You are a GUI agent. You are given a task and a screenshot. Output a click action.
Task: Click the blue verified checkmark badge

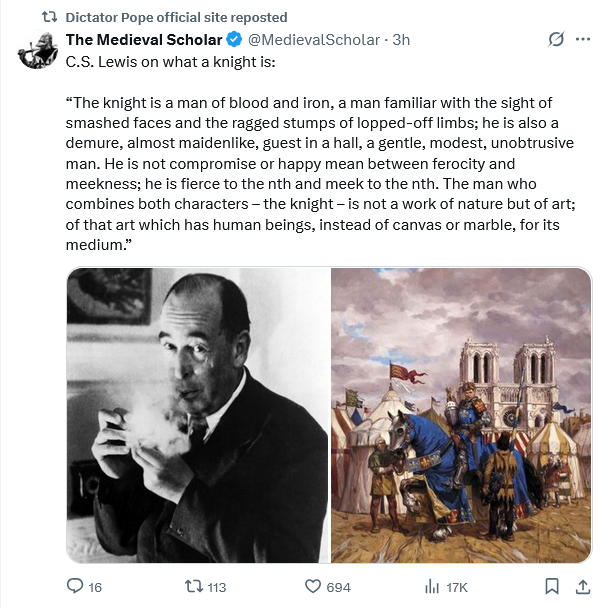pyautogui.click(x=234, y=40)
